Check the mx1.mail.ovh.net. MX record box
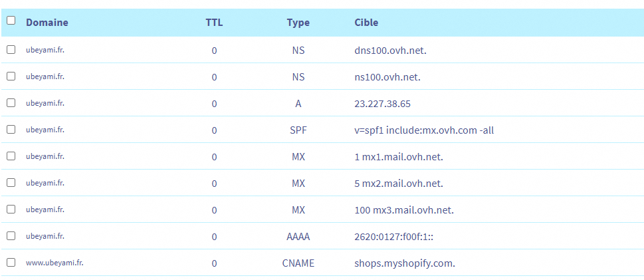Image resolution: width=644 pixels, height=280 pixels. pos(11,156)
